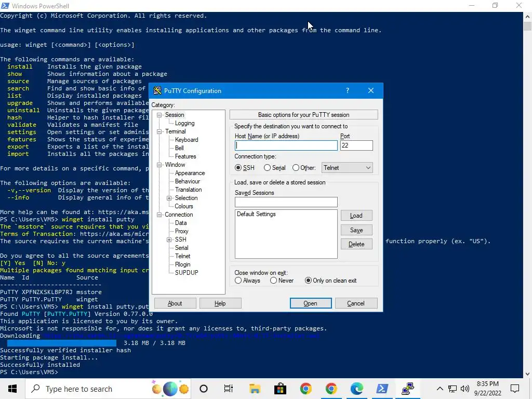The width and height of the screenshot is (532, 399).
Task: Select Proxy category
Action: click(181, 231)
